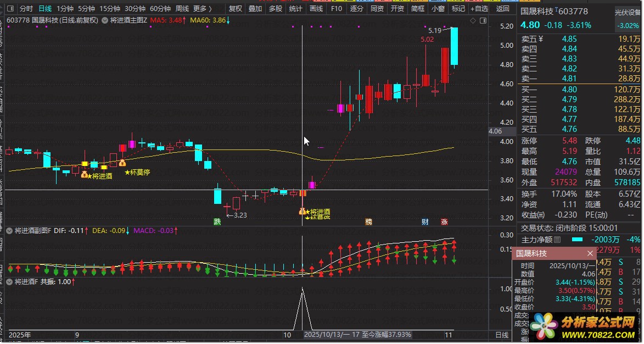The height and width of the screenshot is (344, 644).
Task: Click 涨停 5.48 value
Action: click(570, 141)
